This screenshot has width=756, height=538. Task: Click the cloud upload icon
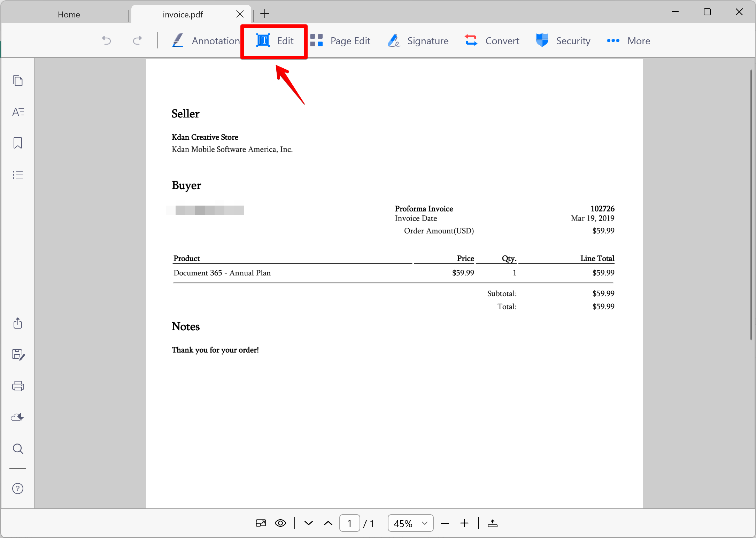[x=18, y=417]
